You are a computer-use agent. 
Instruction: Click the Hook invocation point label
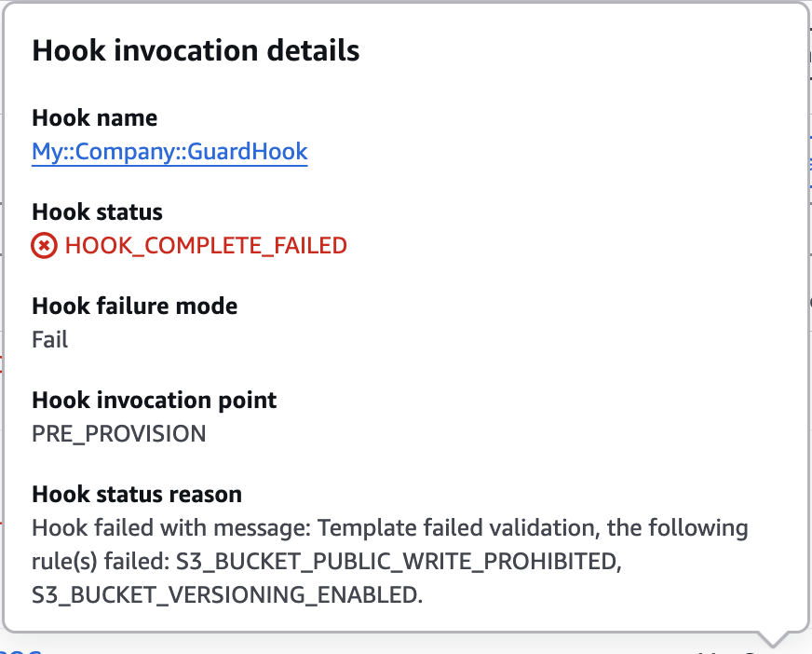154,400
